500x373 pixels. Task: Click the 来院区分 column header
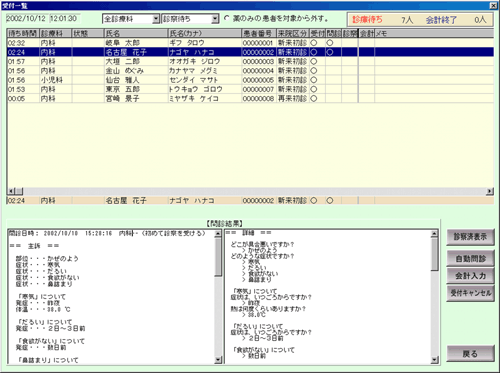(x=293, y=33)
